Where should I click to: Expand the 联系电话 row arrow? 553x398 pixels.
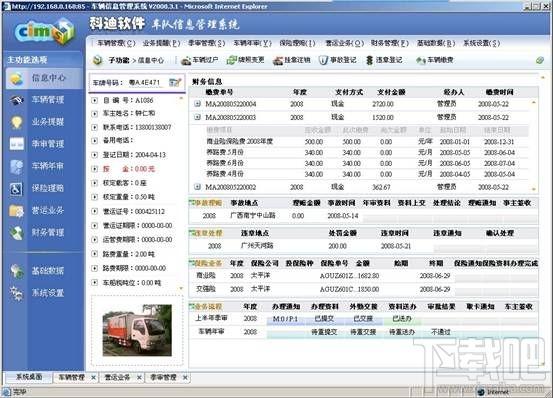95,127
